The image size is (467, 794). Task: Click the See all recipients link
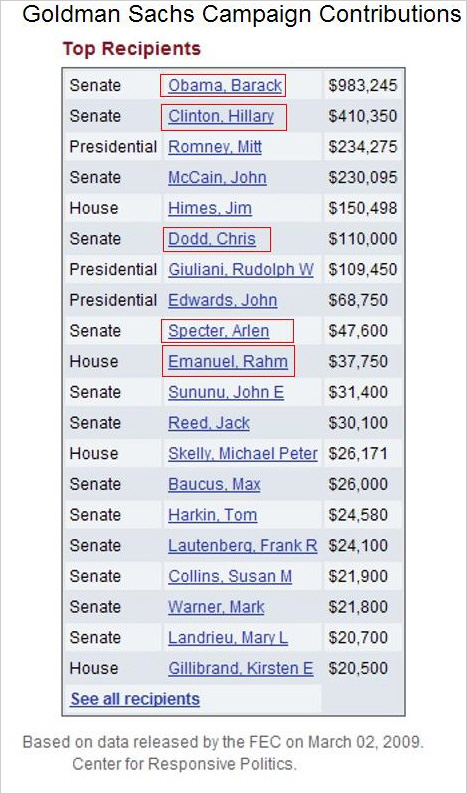click(135, 699)
